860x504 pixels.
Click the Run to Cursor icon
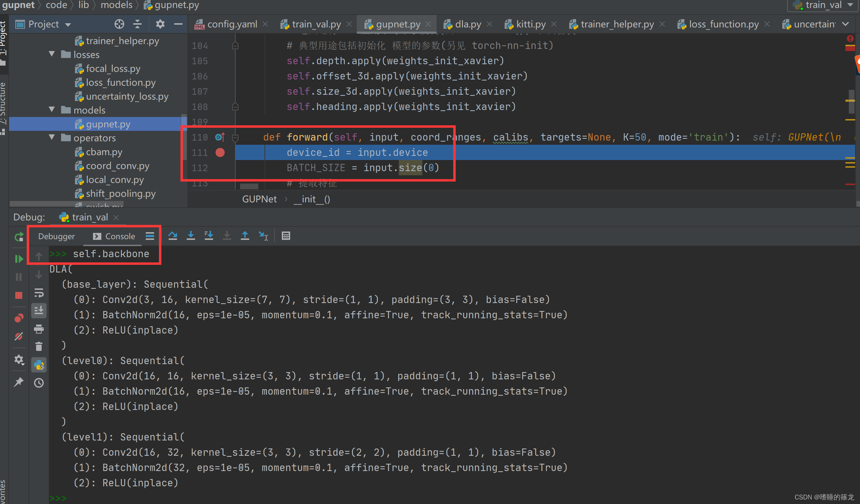coord(263,236)
